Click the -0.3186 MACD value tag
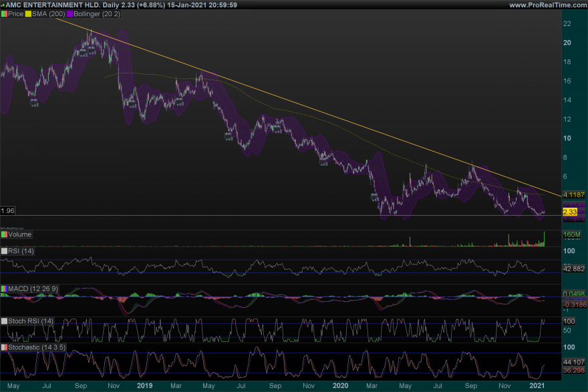Screen dimensions: 588x392 tap(575, 305)
